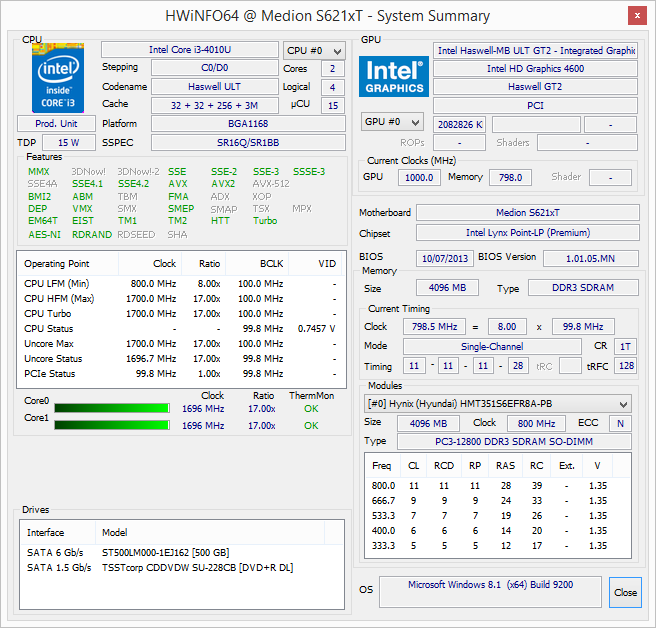Click the AES-NI feature label

[x=44, y=235]
